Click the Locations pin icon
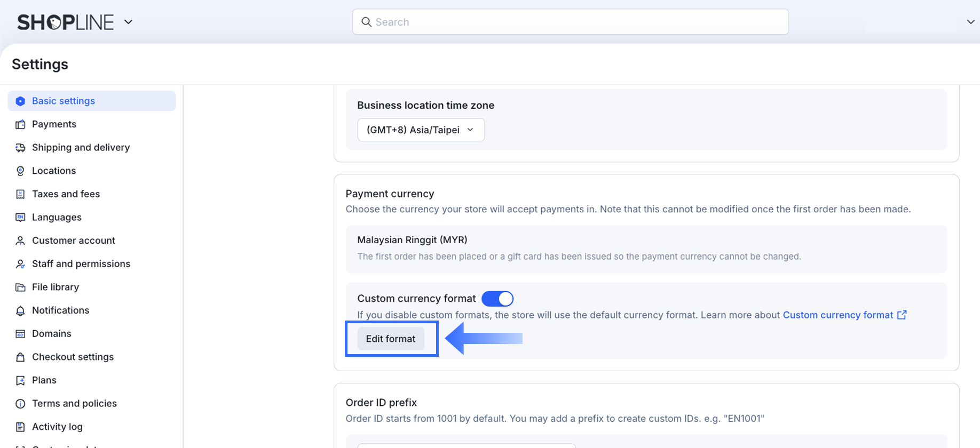 click(20, 171)
